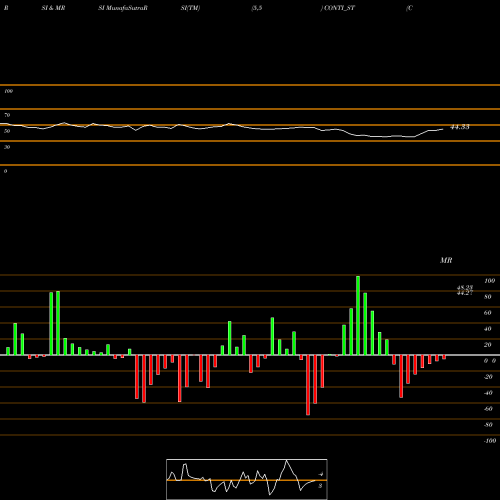Click the "MR" panel title

446,260
